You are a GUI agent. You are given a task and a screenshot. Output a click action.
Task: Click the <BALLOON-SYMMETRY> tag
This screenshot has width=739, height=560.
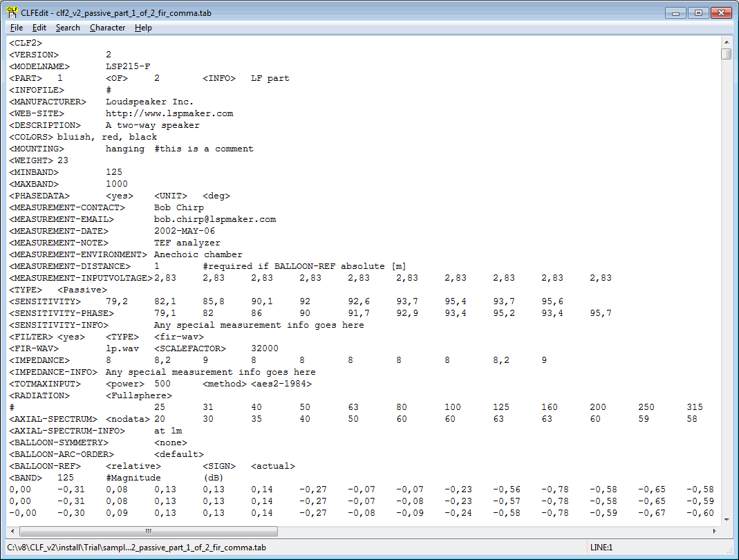[x=59, y=442]
